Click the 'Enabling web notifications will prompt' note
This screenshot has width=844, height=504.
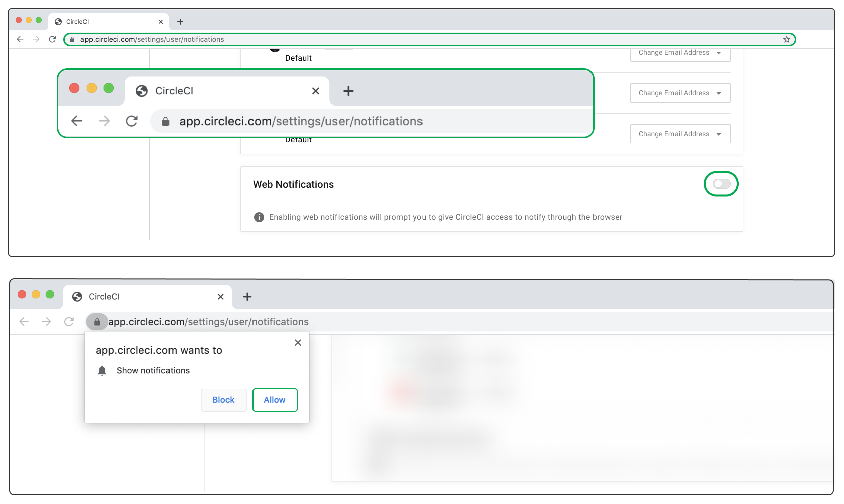point(446,217)
